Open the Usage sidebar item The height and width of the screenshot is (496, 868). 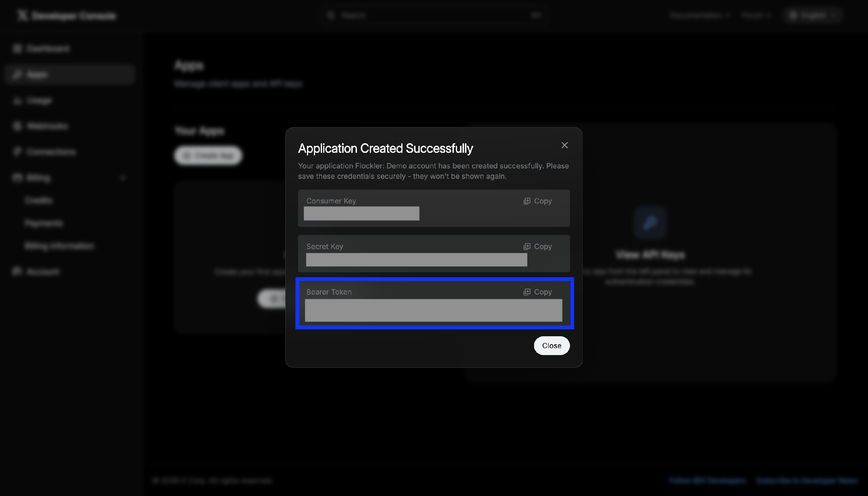[x=39, y=100]
